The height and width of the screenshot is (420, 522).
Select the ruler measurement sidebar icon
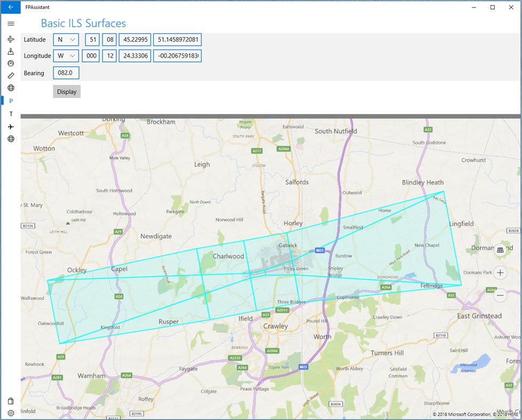(11, 76)
